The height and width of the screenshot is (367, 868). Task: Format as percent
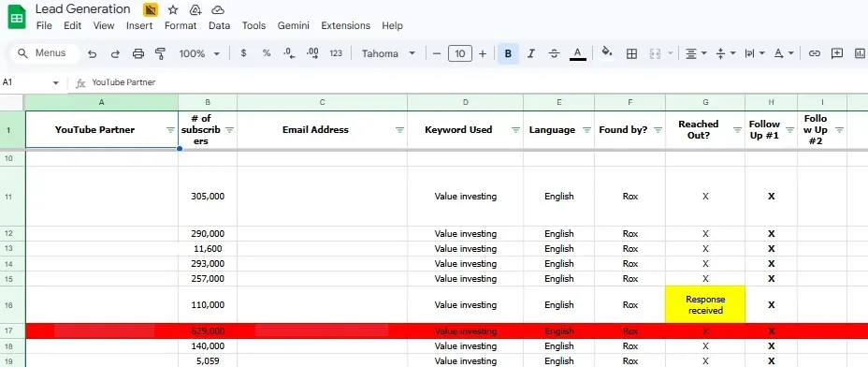267,53
